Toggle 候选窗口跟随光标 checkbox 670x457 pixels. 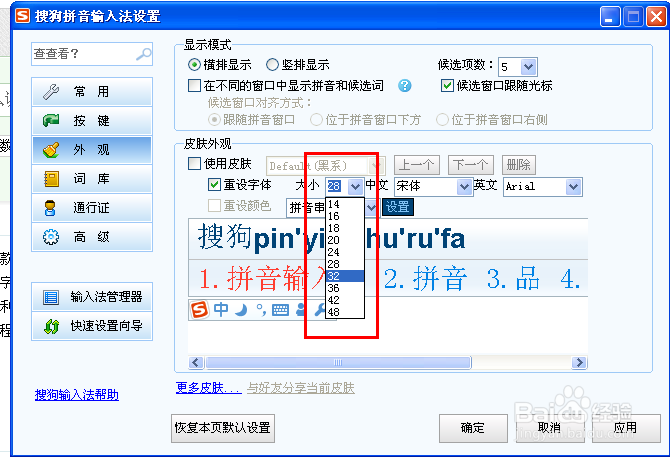point(447,85)
